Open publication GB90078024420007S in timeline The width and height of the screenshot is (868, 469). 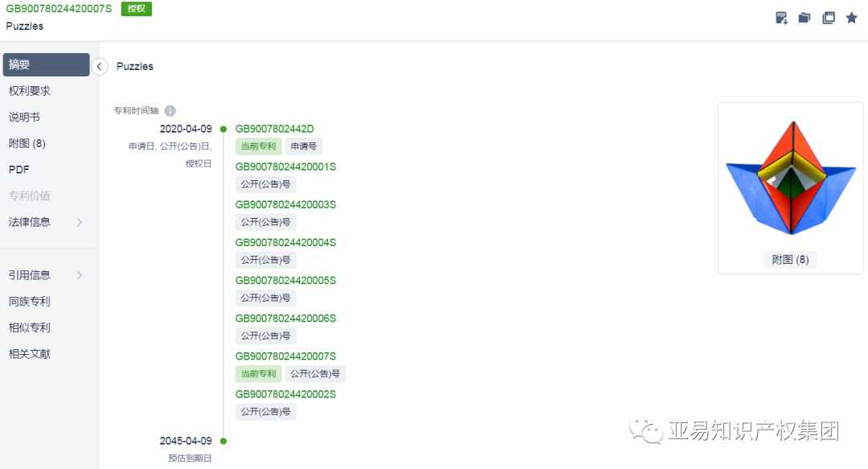click(285, 356)
